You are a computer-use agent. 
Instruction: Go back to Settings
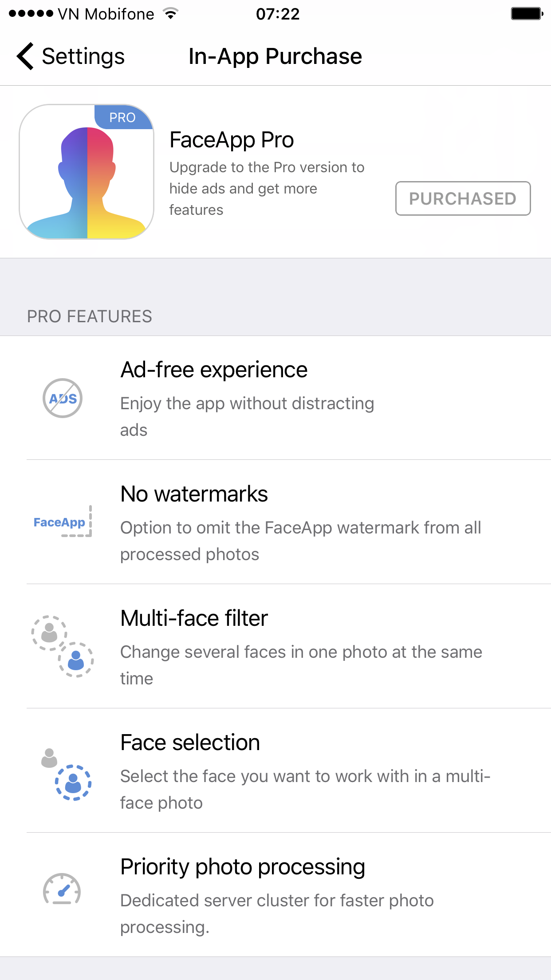(83, 56)
